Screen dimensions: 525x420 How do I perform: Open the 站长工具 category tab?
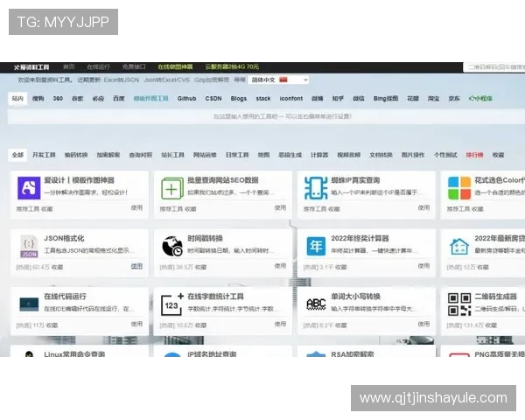172,155
